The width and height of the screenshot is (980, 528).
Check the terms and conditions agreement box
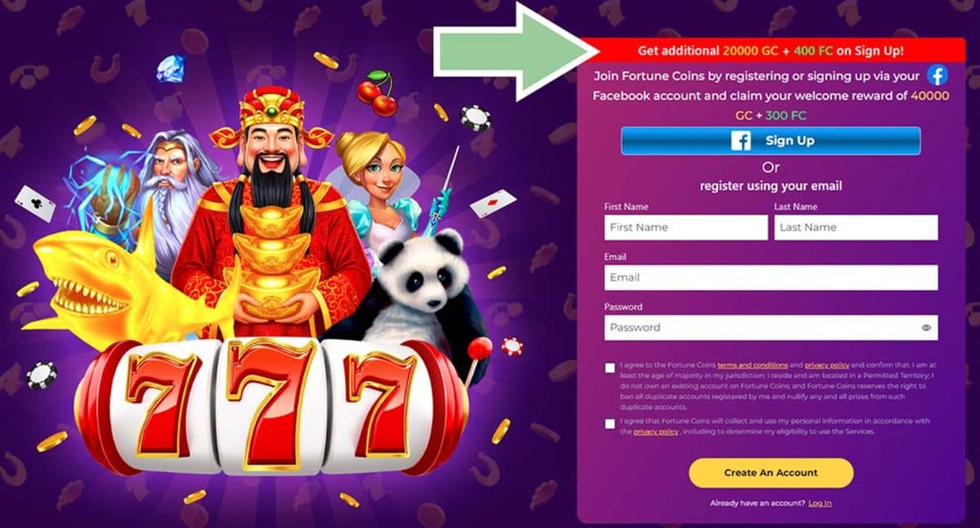tap(610, 368)
